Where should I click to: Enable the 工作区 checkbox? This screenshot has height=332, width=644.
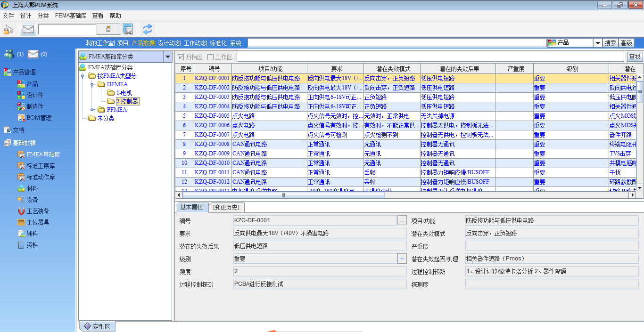pyautogui.click(x=211, y=57)
